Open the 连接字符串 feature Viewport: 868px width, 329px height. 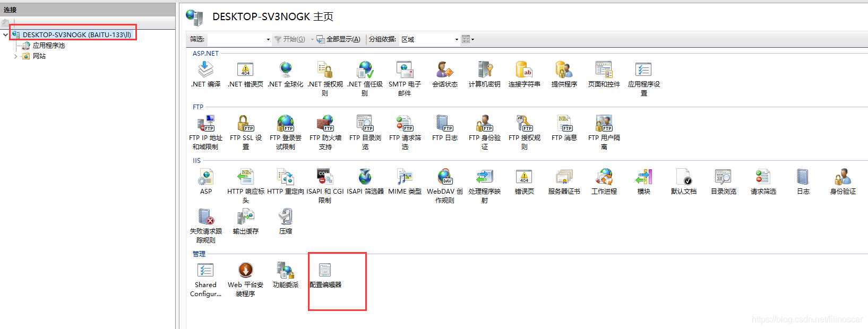(x=525, y=74)
